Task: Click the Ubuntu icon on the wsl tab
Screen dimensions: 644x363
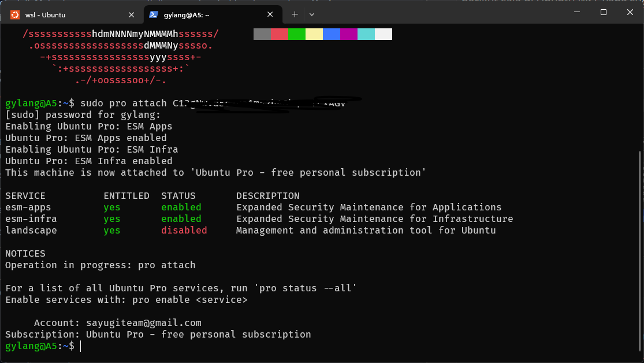Action: tap(14, 14)
